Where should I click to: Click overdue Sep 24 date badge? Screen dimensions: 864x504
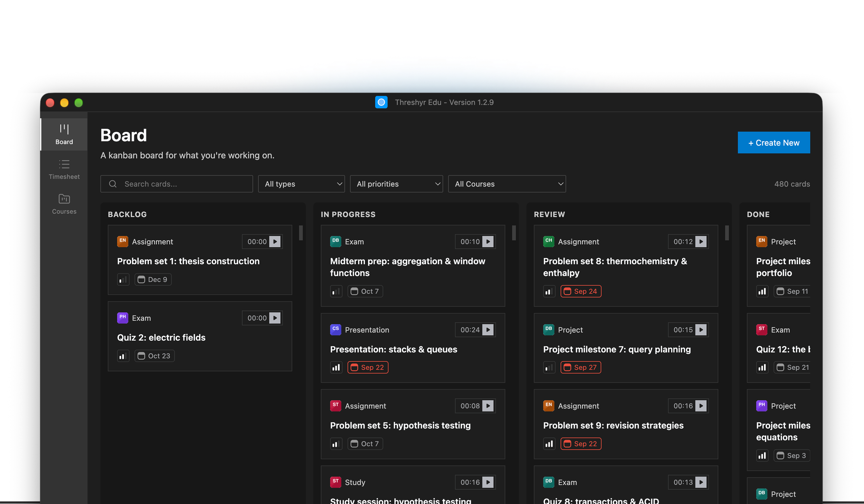coord(581,291)
